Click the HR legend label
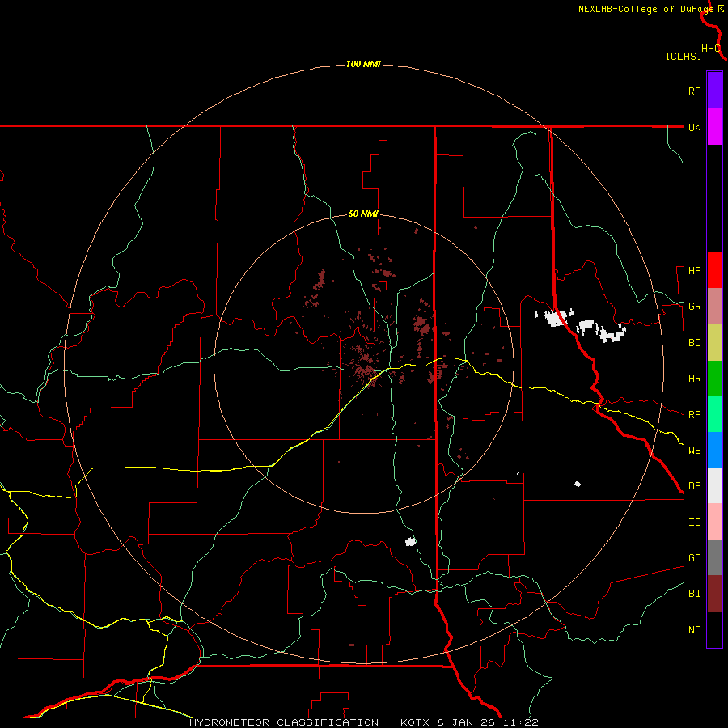Image resolution: width=728 pixels, height=728 pixels. click(x=694, y=379)
